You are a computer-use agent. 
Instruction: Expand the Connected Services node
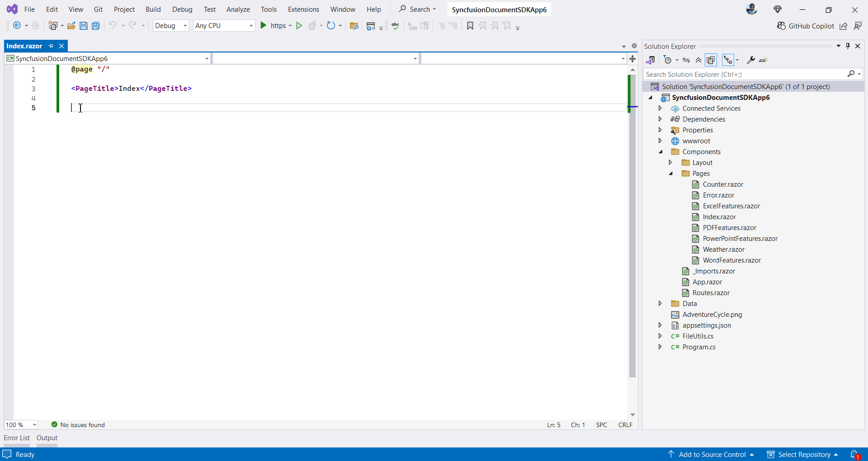(660, 108)
